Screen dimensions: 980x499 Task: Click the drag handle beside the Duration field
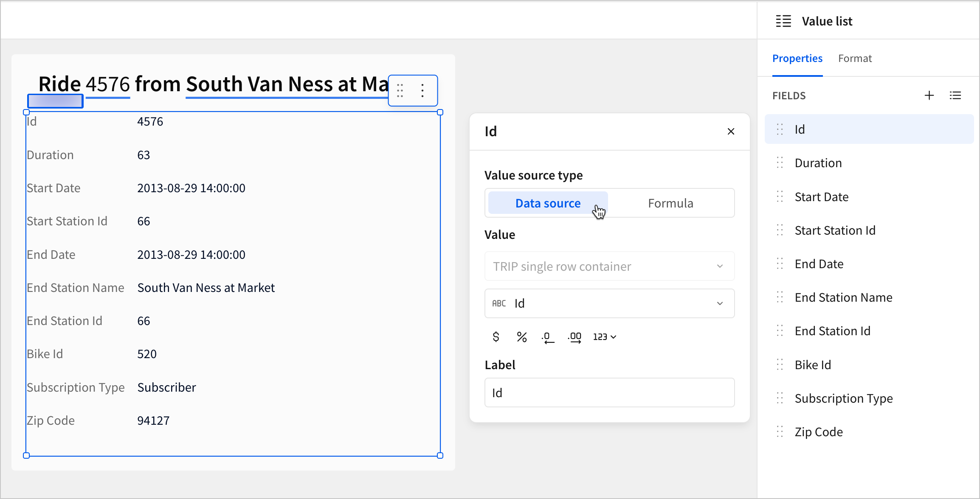[x=779, y=163]
